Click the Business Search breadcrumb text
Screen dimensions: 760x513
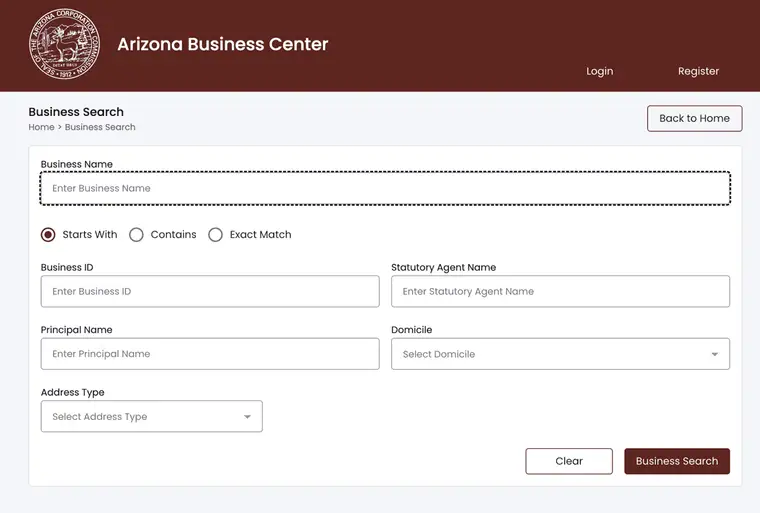coord(100,127)
